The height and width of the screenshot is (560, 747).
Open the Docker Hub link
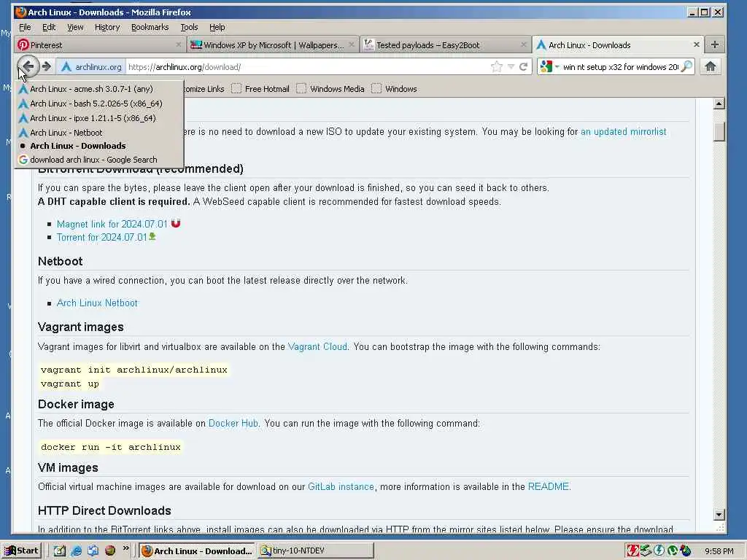(233, 424)
